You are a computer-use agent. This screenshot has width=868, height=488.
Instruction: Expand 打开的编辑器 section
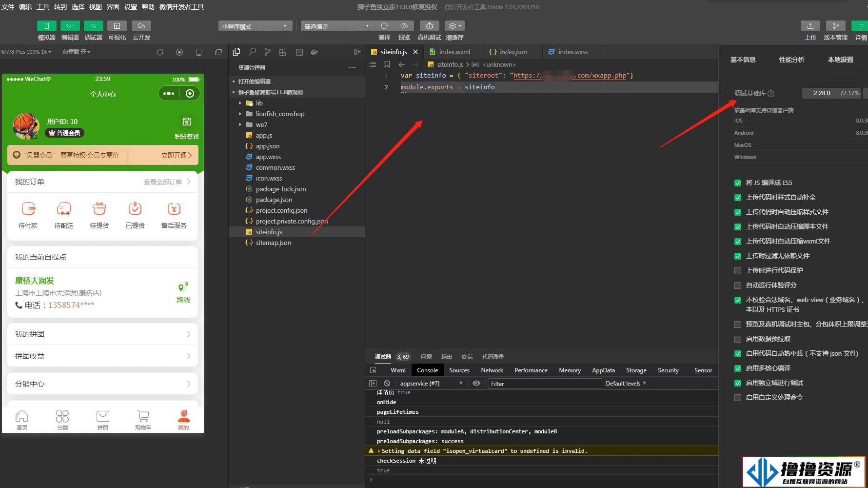(254, 81)
